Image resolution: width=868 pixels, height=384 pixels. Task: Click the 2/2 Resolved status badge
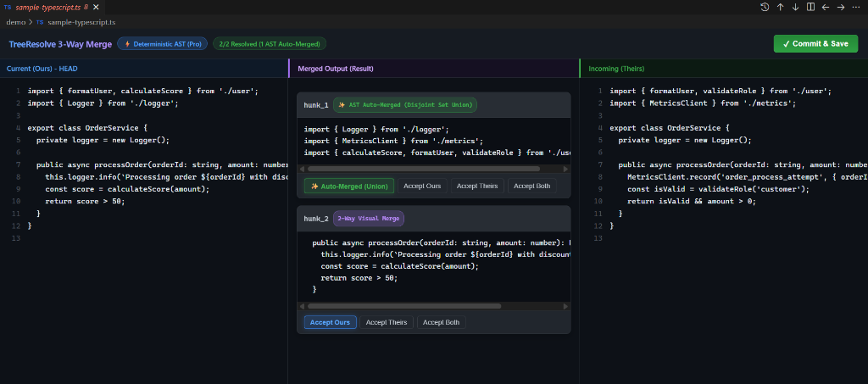coord(270,44)
